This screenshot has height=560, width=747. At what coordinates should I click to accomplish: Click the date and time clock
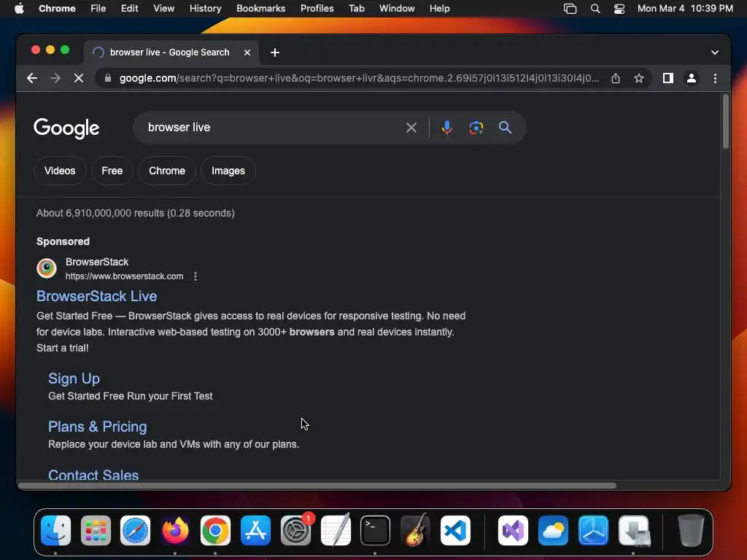coord(685,9)
